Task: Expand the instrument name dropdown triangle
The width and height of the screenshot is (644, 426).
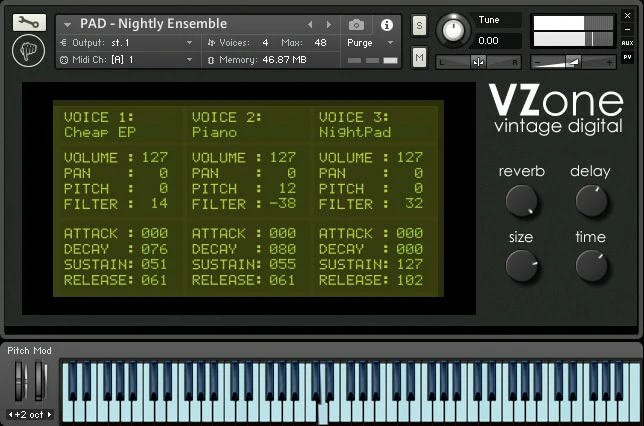Action: tap(67, 25)
